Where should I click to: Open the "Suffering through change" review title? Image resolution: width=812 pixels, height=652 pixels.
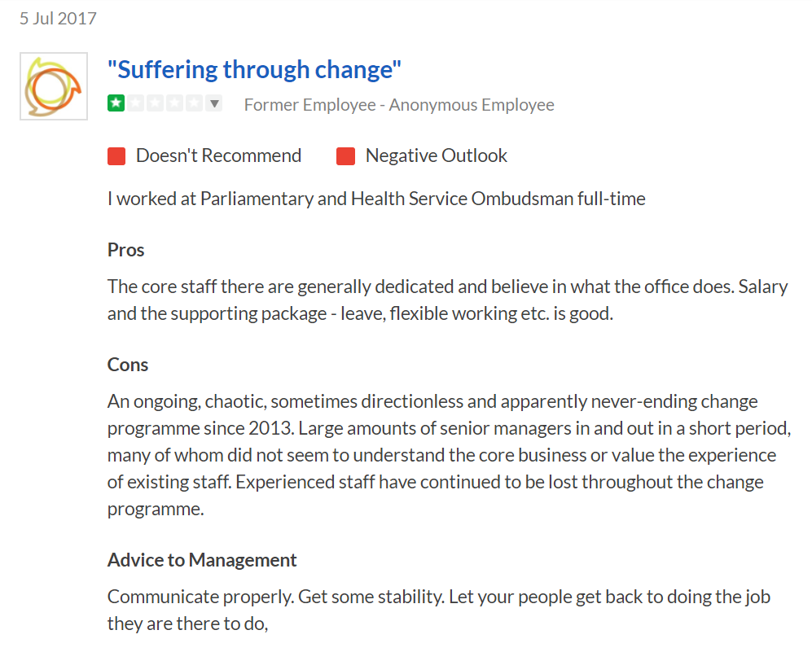pyautogui.click(x=255, y=69)
